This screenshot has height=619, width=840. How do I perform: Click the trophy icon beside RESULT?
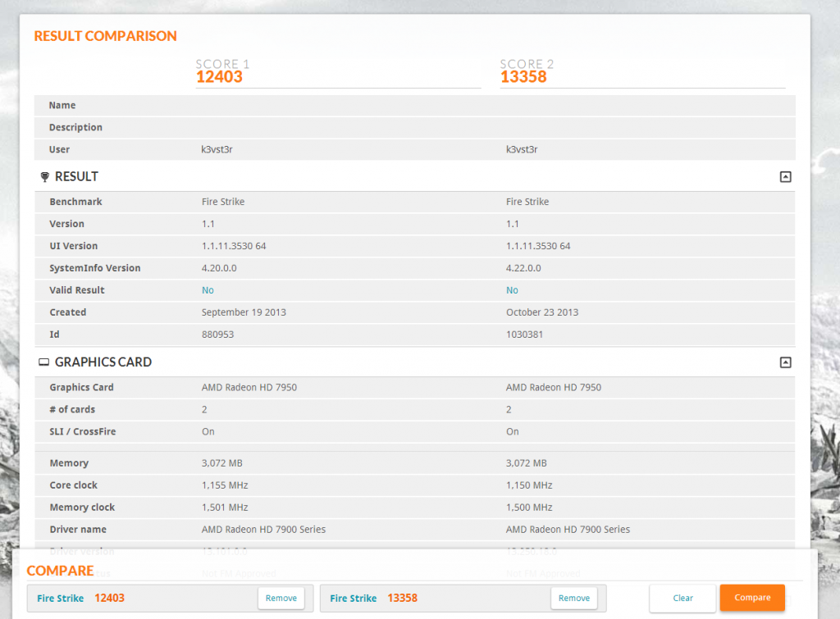click(45, 177)
